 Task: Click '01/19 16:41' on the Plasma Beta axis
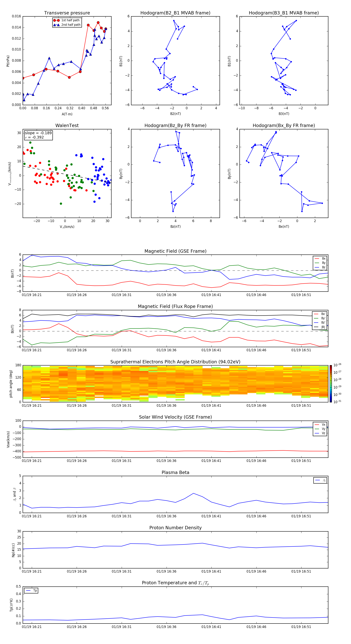[211, 516]
